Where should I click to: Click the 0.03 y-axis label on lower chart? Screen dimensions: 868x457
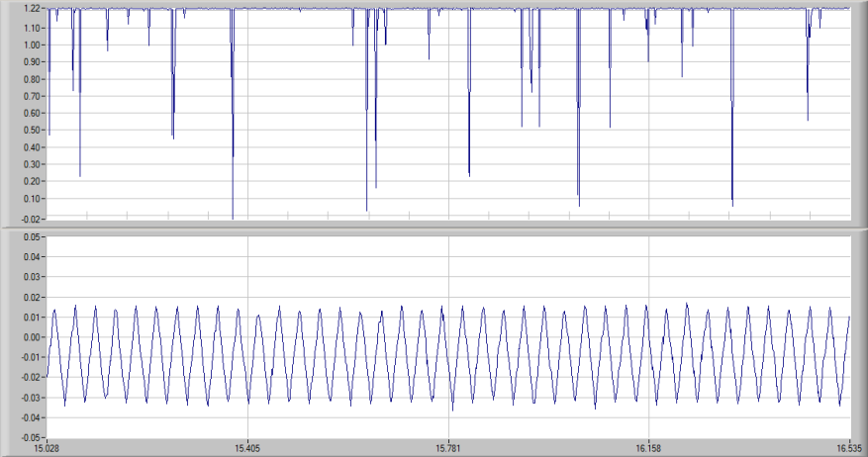(x=34, y=277)
